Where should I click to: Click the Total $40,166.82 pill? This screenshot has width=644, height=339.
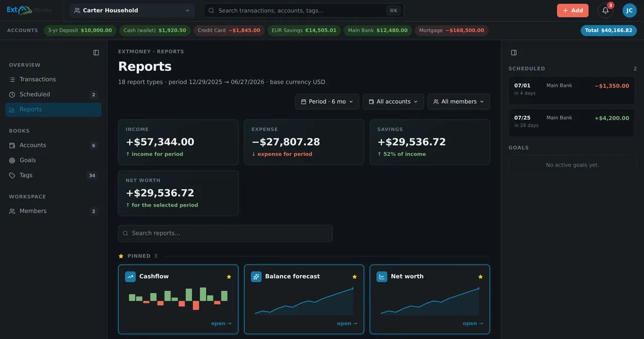pyautogui.click(x=609, y=31)
